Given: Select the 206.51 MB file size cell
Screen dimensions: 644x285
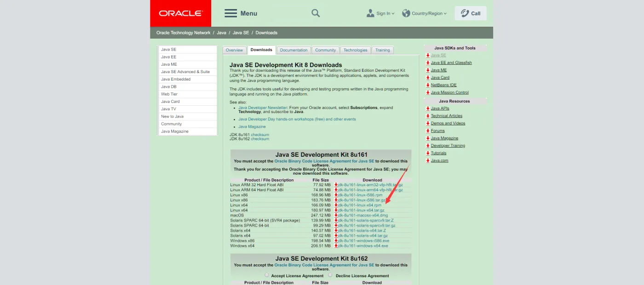Looking at the screenshot, I should (x=321, y=245).
